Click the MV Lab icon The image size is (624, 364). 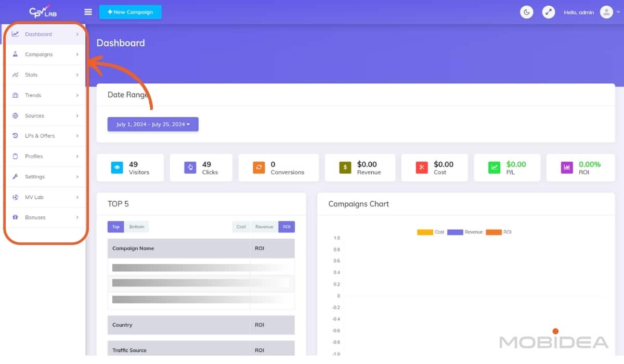[15, 197]
